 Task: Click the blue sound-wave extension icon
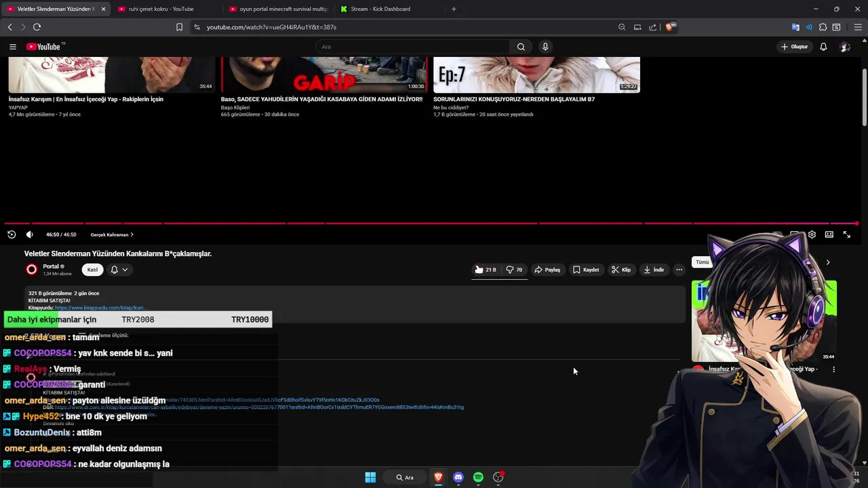click(x=809, y=27)
